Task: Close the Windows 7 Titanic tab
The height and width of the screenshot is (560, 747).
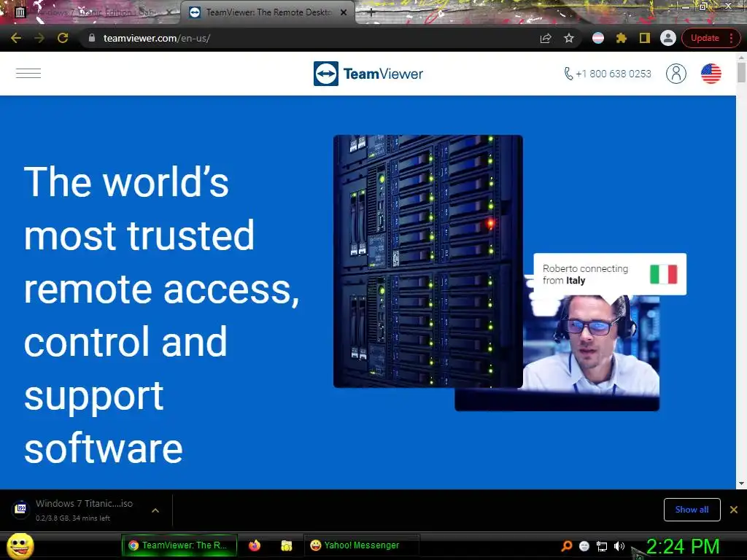Action: [x=169, y=12]
